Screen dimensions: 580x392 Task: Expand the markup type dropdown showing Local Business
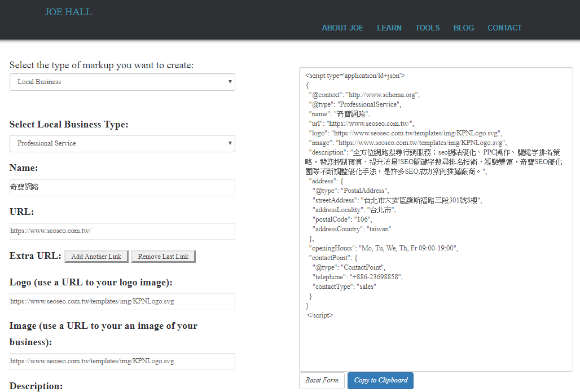122,82
